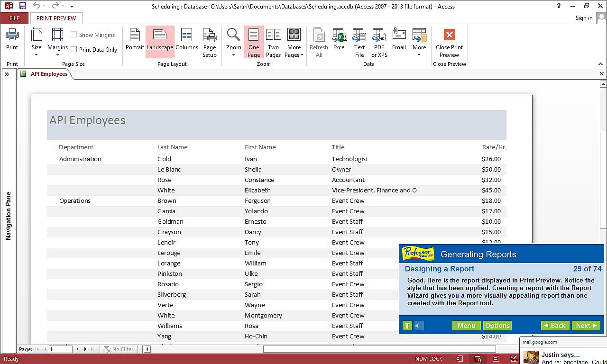Export the report to Excel
Screen dimensions: 607x364
(339, 39)
